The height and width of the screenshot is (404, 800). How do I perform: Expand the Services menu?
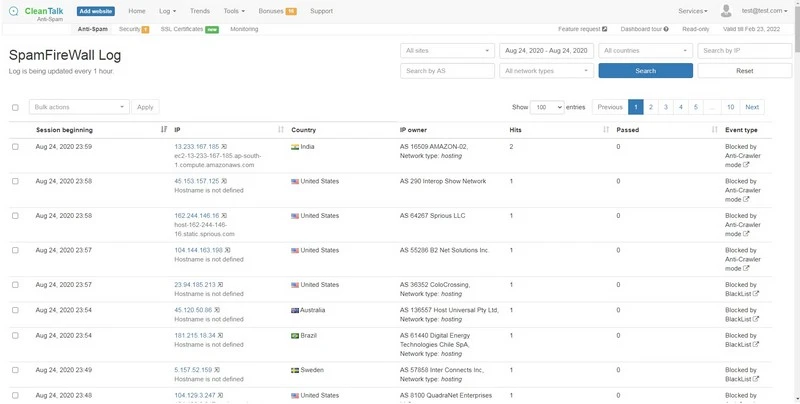coord(692,11)
